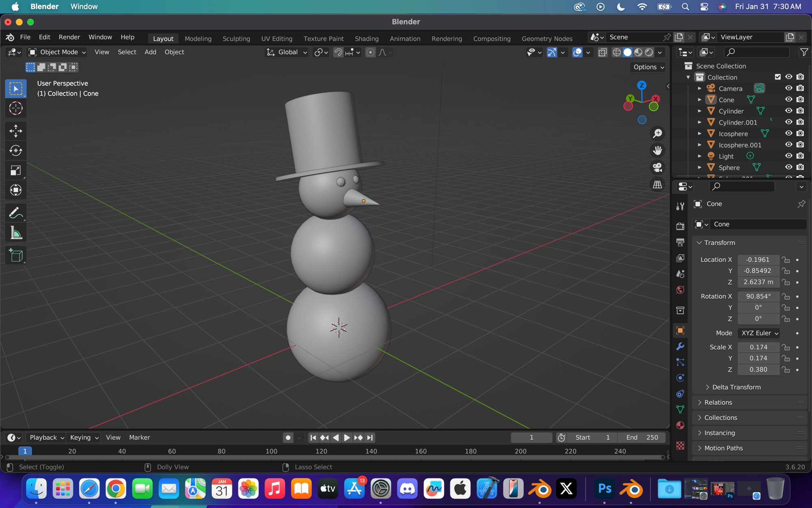This screenshot has width=812, height=508.
Task: Toggle the camera view icon
Action: point(657,167)
